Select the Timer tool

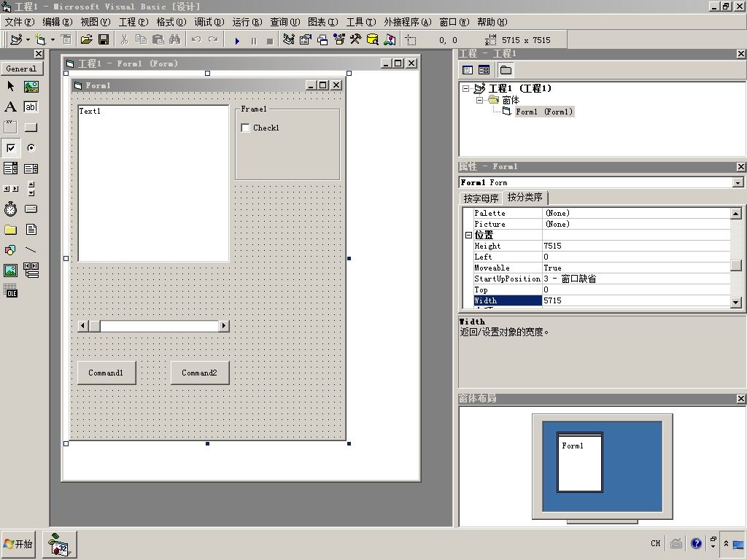(x=10, y=209)
